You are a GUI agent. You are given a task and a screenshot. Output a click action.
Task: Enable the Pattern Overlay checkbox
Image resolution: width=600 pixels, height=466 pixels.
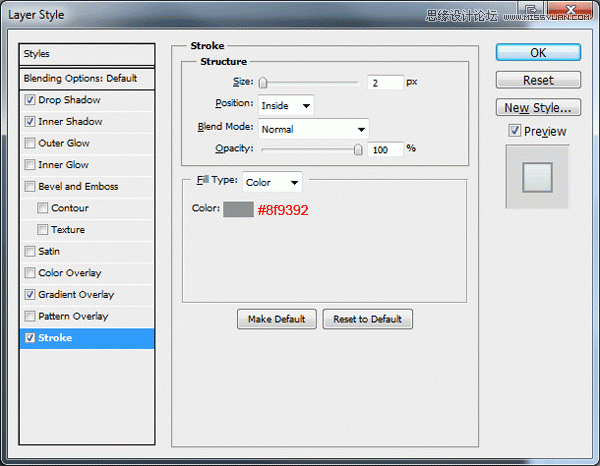(30, 316)
